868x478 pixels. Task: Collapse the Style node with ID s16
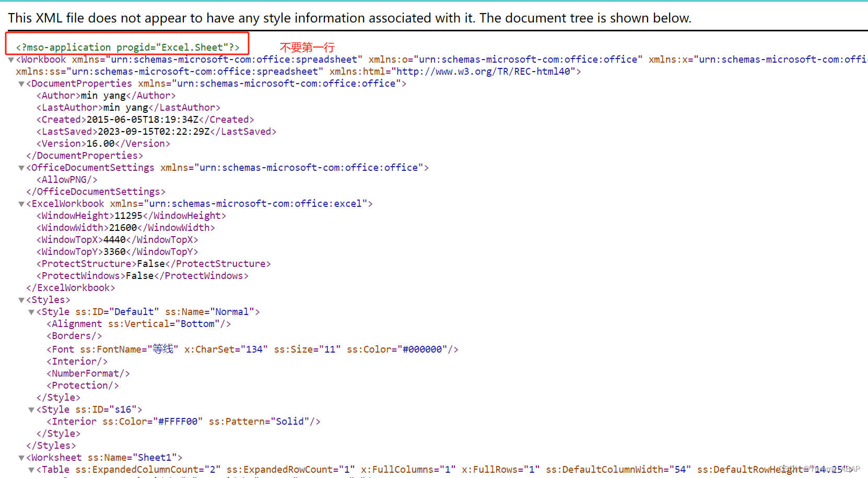pos(31,410)
